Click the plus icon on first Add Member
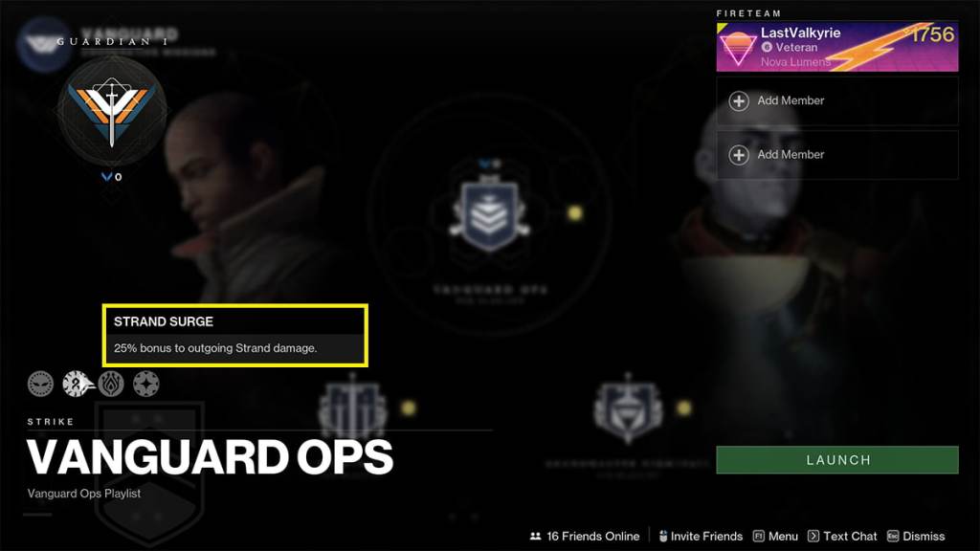 coord(739,100)
